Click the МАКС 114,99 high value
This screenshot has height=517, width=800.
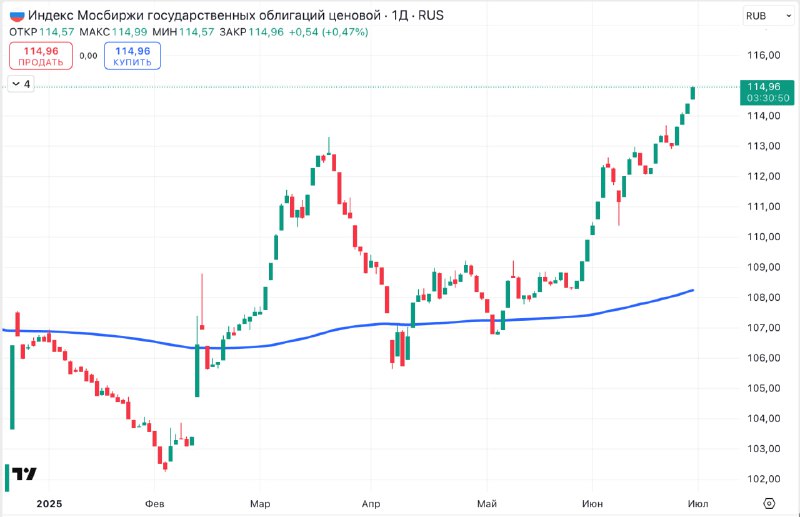pyautogui.click(x=113, y=32)
